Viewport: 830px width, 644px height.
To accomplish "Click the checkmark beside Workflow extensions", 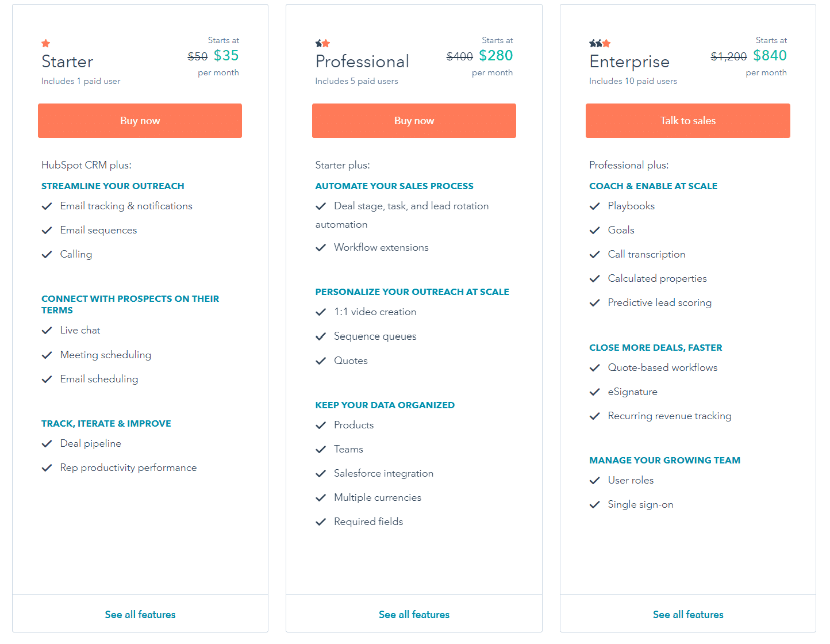I will point(321,247).
